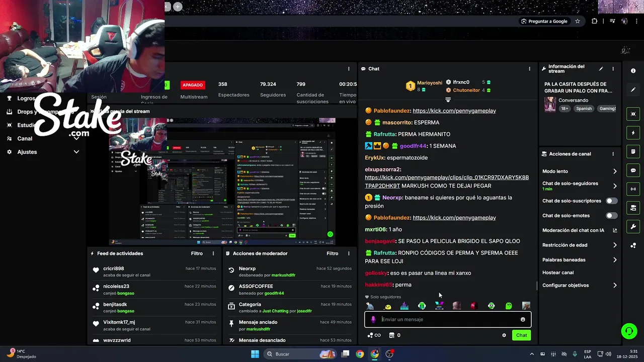Open Windows Start menu
The width and height of the screenshot is (644, 362).
point(255,354)
